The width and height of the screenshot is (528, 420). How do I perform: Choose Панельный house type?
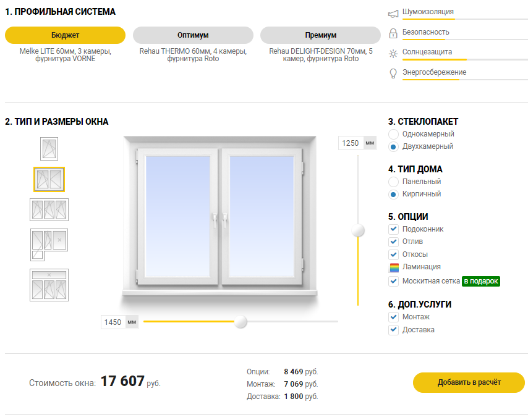(393, 182)
